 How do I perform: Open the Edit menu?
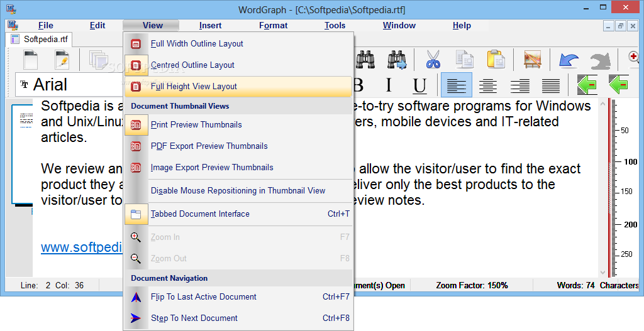pyautogui.click(x=97, y=25)
